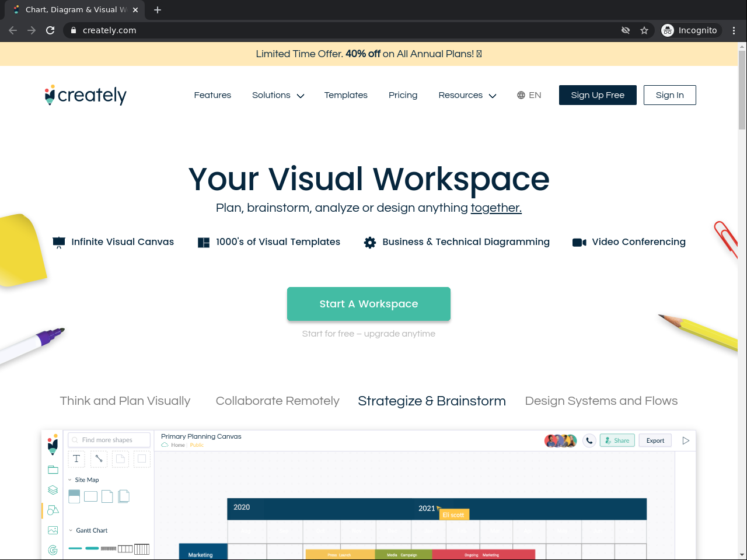Click the "Start for free – upgrade anytime" text
This screenshot has height=560, width=747.
pyautogui.click(x=369, y=334)
